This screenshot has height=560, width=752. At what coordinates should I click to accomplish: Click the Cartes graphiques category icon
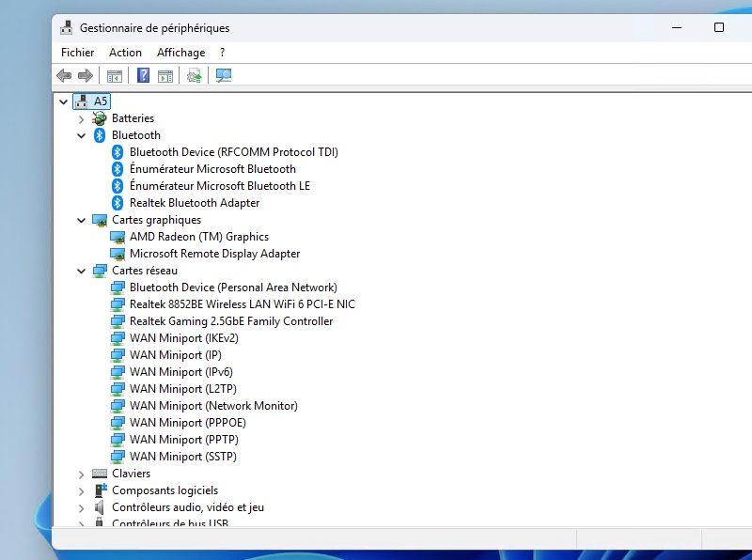[100, 220]
